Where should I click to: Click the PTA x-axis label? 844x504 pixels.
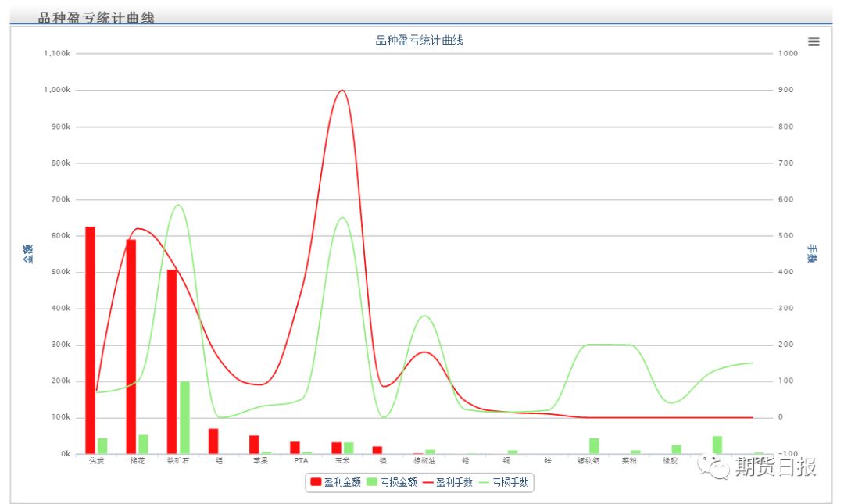[x=301, y=461]
